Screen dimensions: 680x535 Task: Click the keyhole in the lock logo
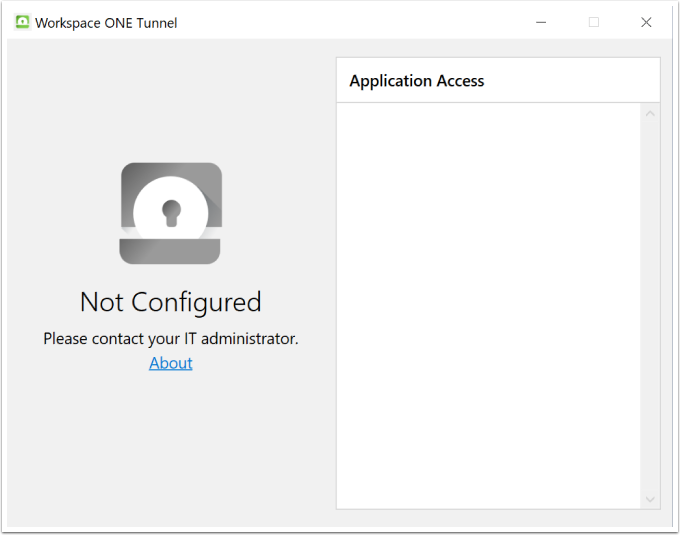point(171,212)
